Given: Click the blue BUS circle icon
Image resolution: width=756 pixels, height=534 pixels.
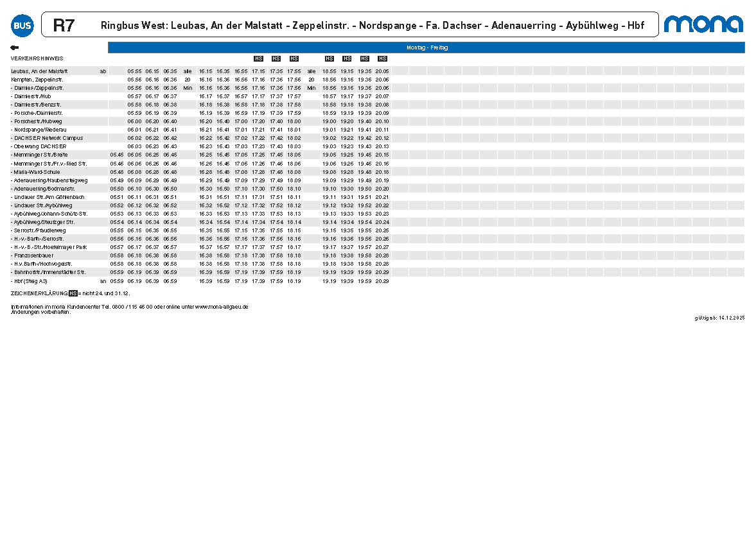Looking at the screenshot, I should point(22,25).
